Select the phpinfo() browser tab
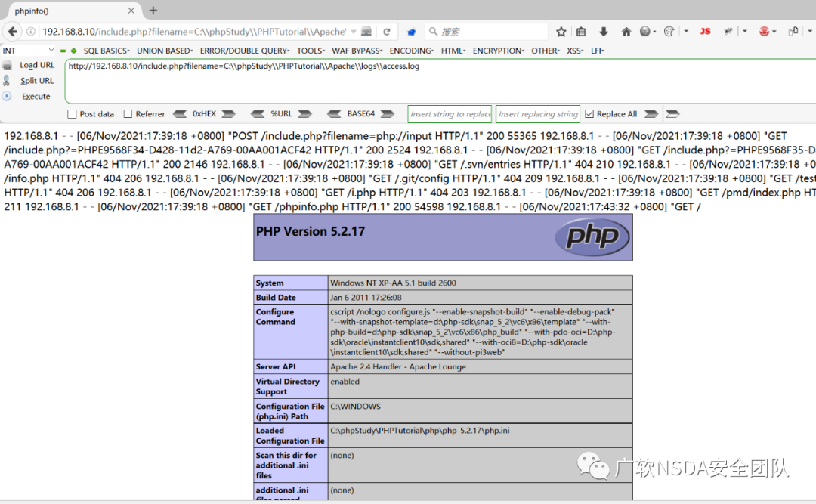 [x=73, y=11]
